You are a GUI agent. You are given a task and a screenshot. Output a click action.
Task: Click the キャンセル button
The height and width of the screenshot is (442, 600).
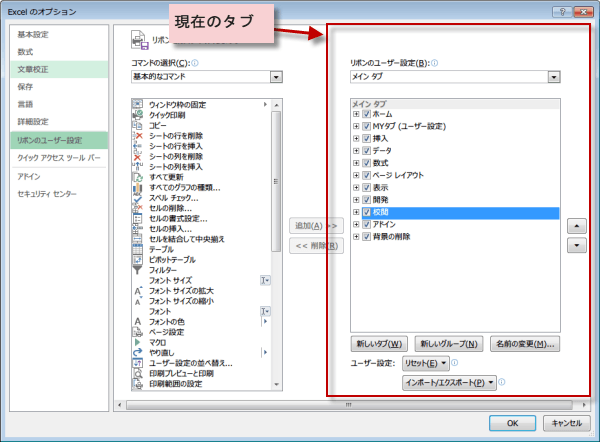(566, 423)
